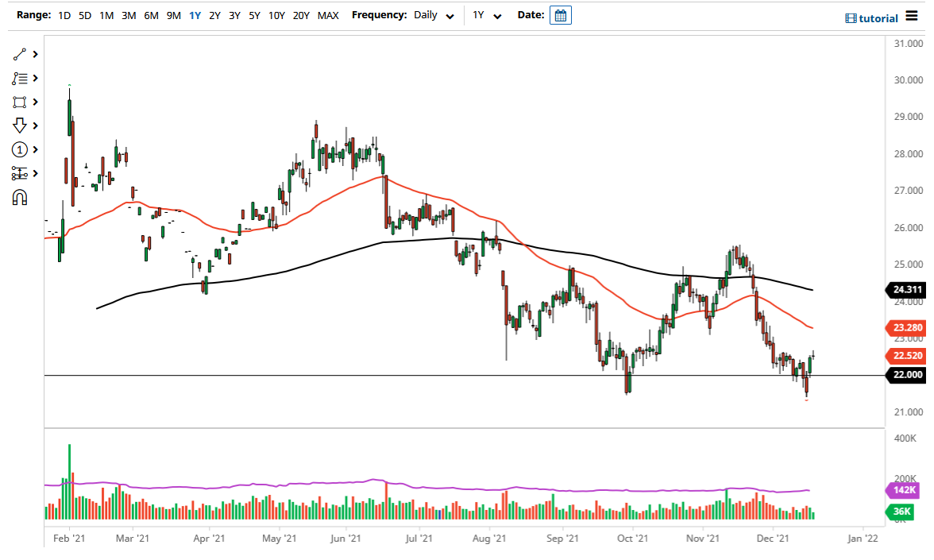
Task: Choose the 1D range option
Action: (64, 15)
